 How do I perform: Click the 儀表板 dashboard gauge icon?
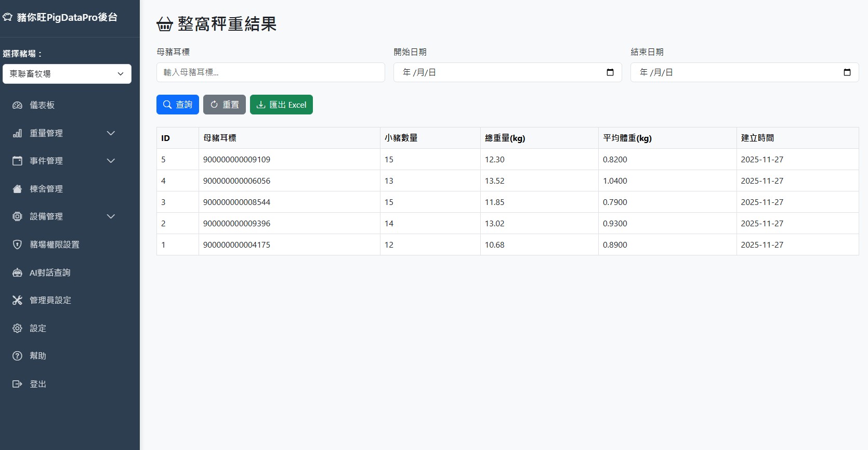point(17,105)
